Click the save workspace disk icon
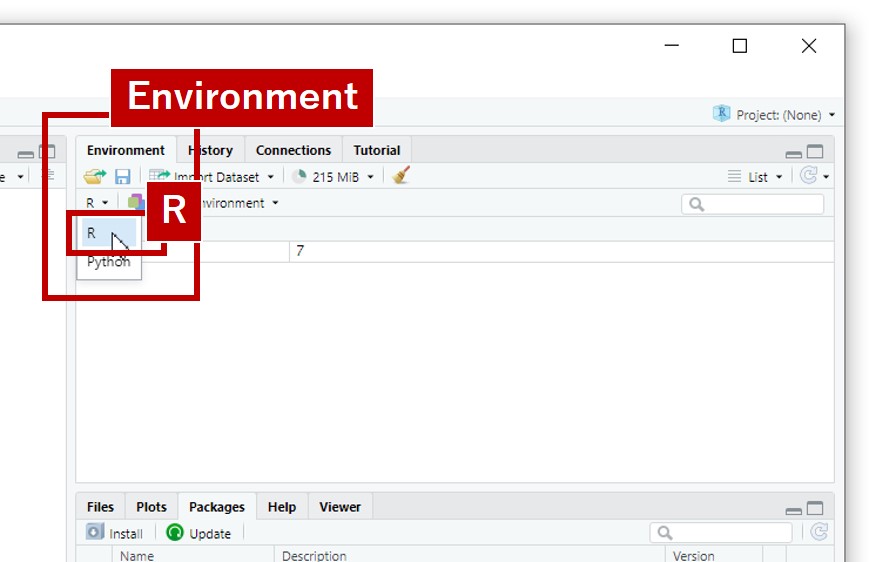This screenshot has width=869, height=562. pyautogui.click(x=122, y=177)
